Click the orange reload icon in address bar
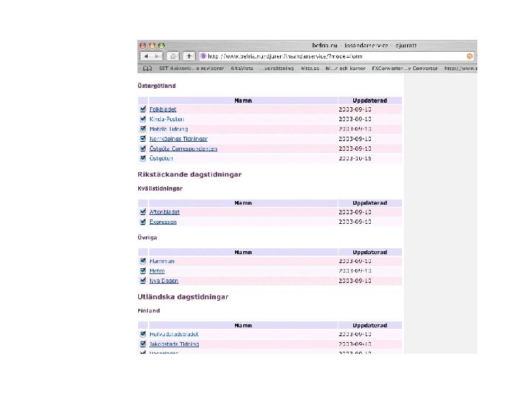Screen dimensions: 532x399 [x=470, y=56]
